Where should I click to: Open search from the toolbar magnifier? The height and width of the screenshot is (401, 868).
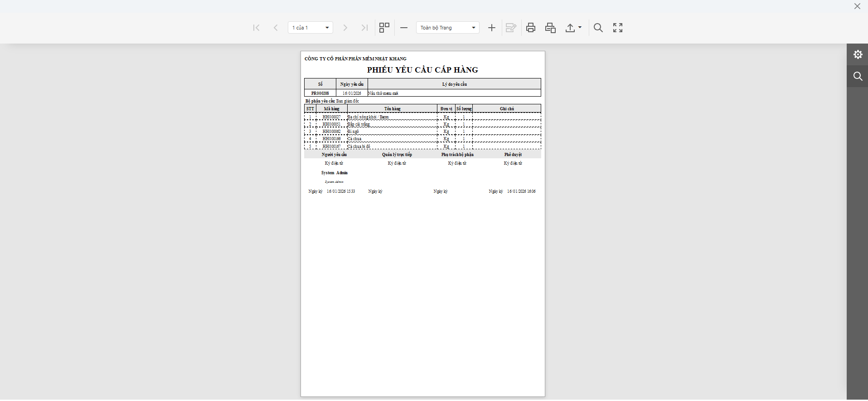coord(598,28)
